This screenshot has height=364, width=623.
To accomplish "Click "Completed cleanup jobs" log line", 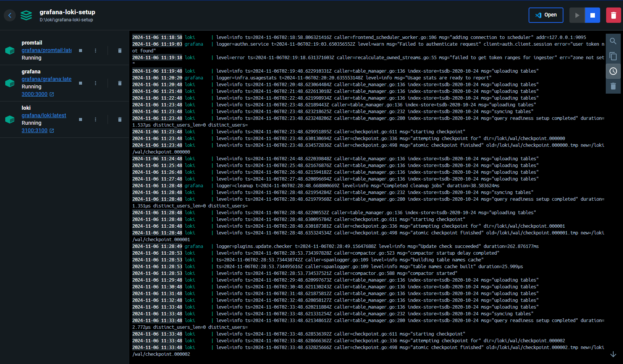I will point(316,186).
